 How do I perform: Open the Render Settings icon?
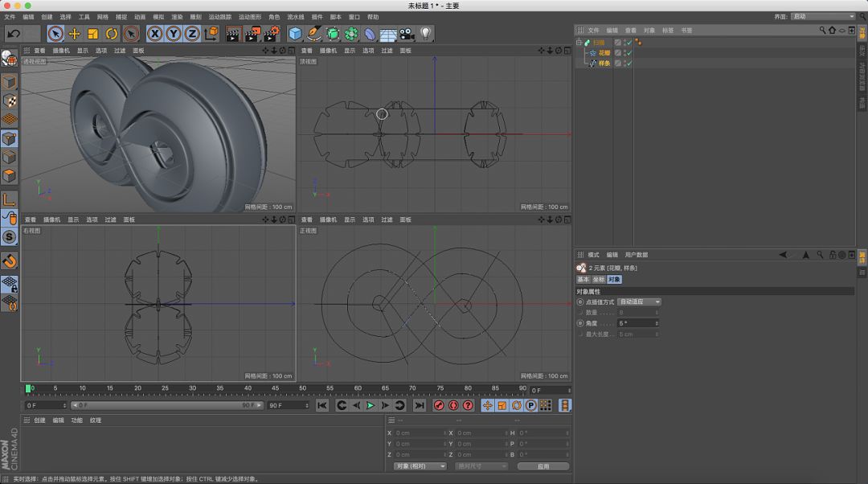(272, 34)
